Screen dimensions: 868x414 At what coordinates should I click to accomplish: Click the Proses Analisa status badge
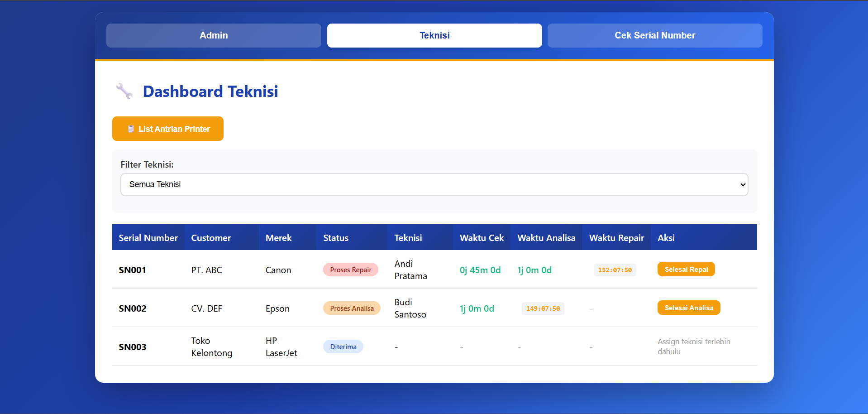click(352, 308)
